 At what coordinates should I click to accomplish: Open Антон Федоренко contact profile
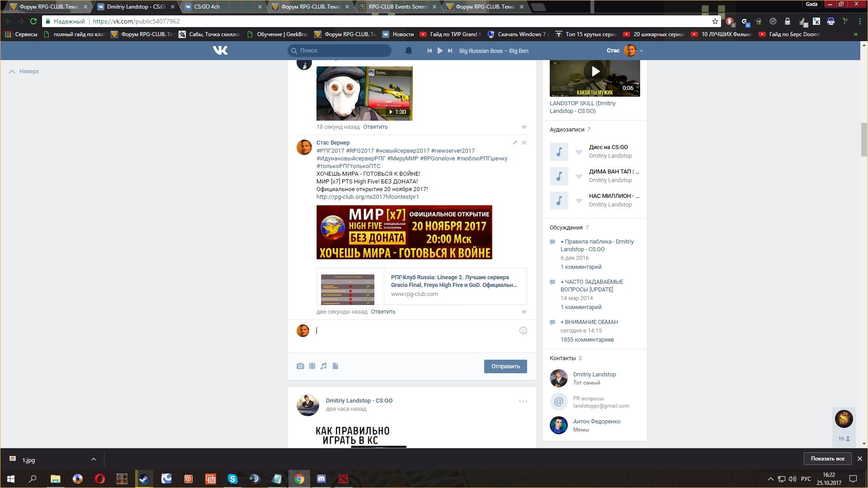pos(597,422)
